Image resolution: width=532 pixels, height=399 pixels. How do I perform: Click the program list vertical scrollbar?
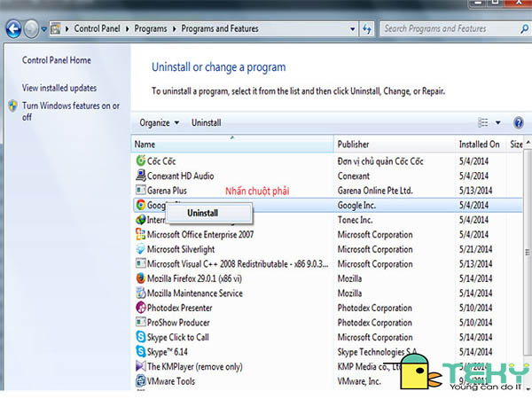528,251
